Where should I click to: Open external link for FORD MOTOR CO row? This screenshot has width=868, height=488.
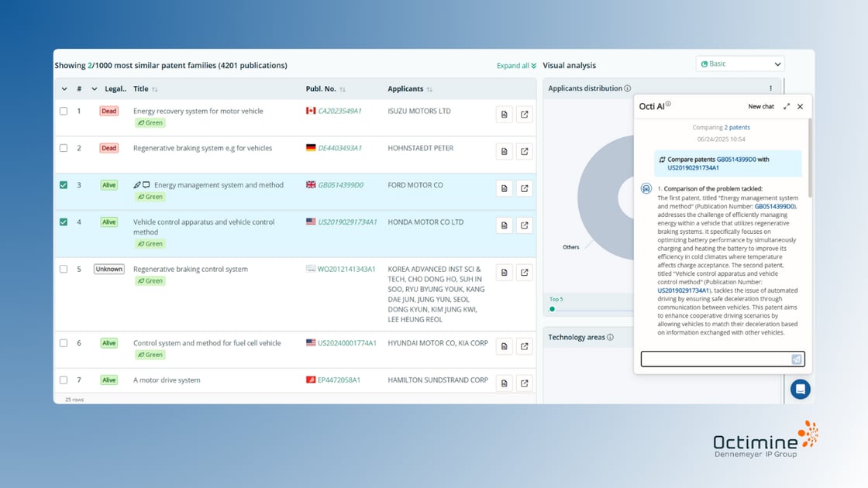[x=524, y=189]
